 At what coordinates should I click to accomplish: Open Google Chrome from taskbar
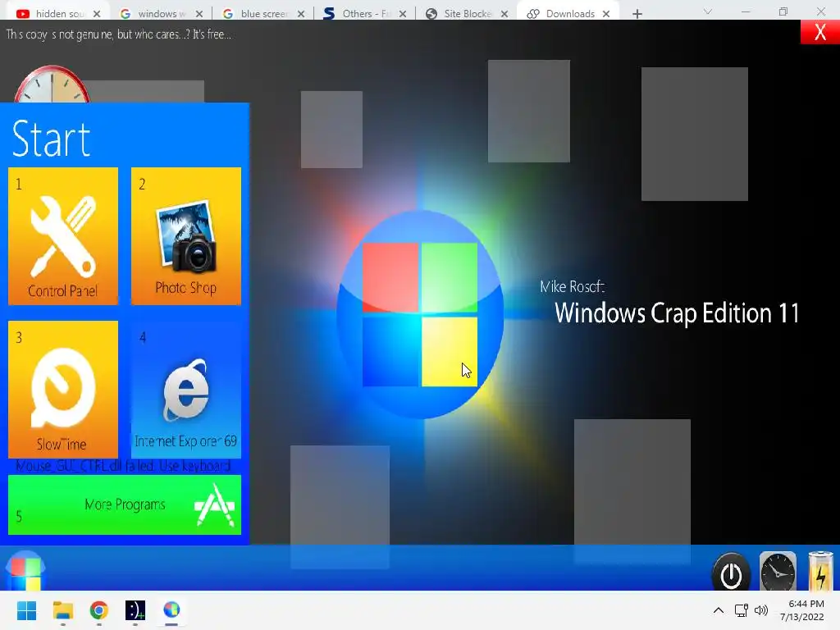click(99, 610)
